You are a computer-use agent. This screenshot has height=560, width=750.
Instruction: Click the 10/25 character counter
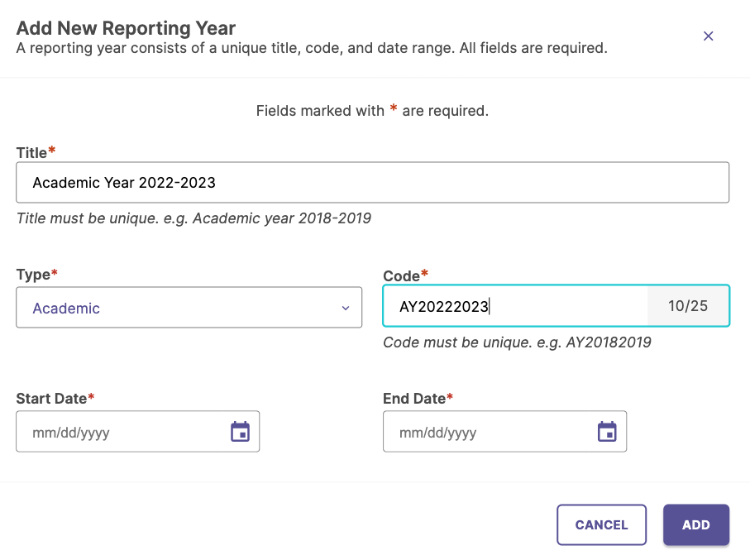688,306
